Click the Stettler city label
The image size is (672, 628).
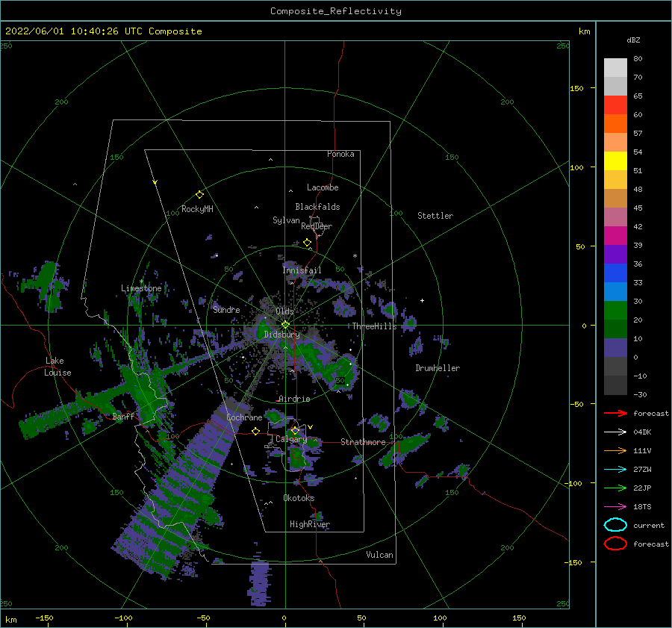pyautogui.click(x=435, y=216)
